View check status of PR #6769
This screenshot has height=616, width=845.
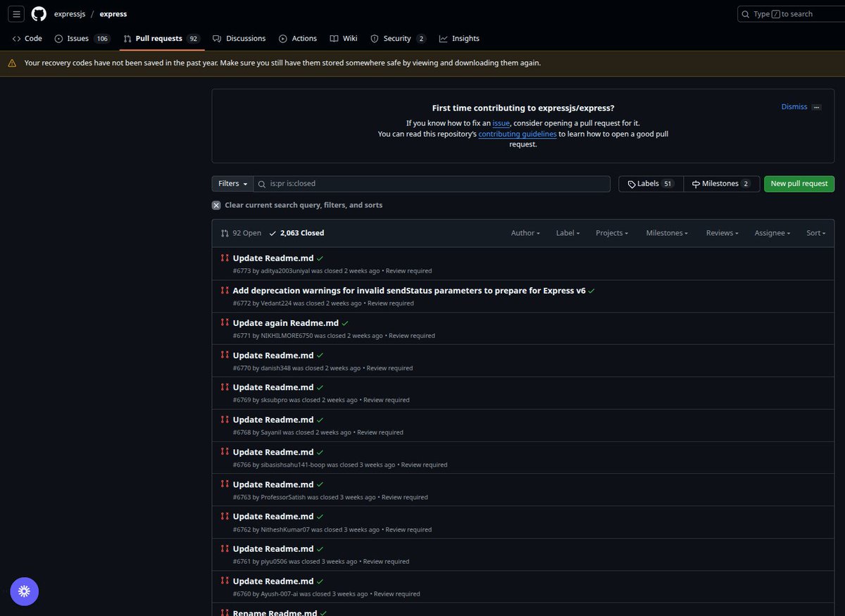[x=320, y=387]
